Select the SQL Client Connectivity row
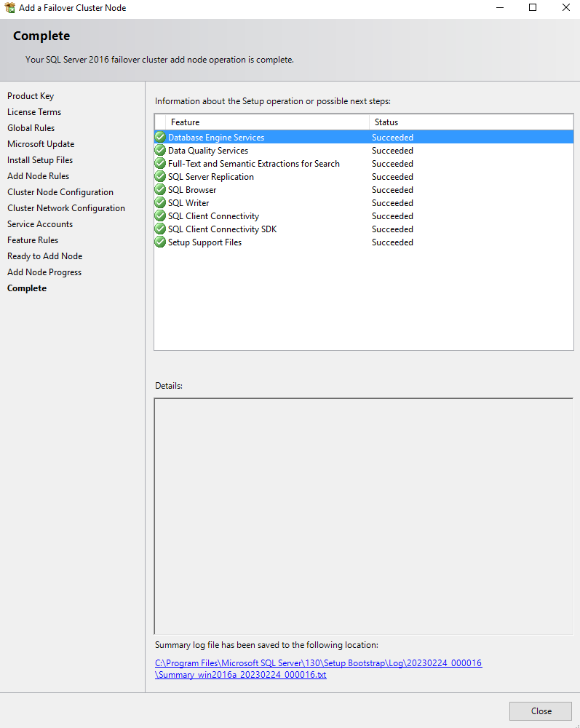This screenshot has height=728, width=580. [364, 216]
